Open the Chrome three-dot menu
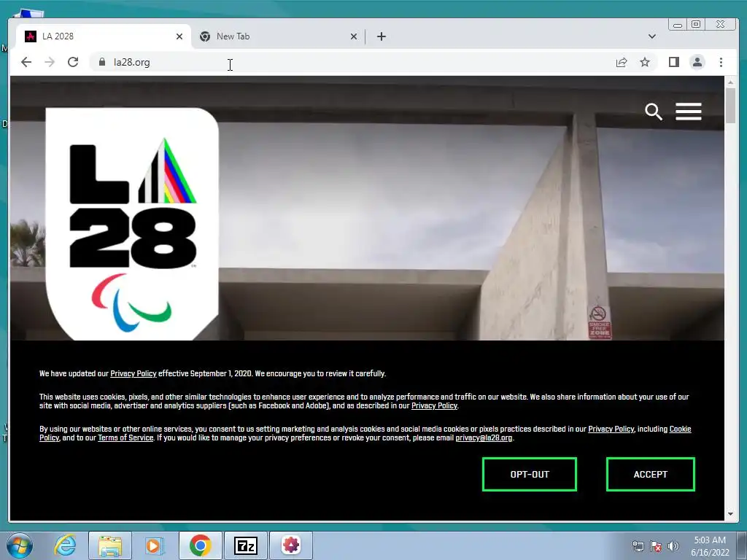The width and height of the screenshot is (747, 560). pos(721,62)
